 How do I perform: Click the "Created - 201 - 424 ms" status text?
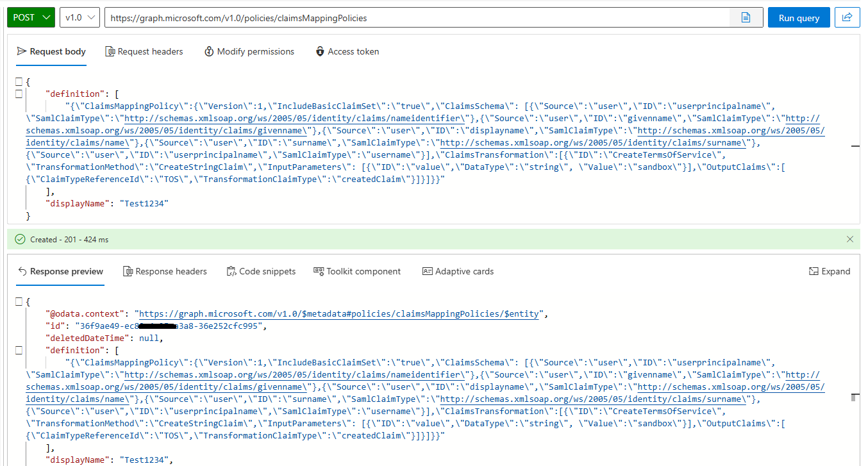(x=69, y=239)
